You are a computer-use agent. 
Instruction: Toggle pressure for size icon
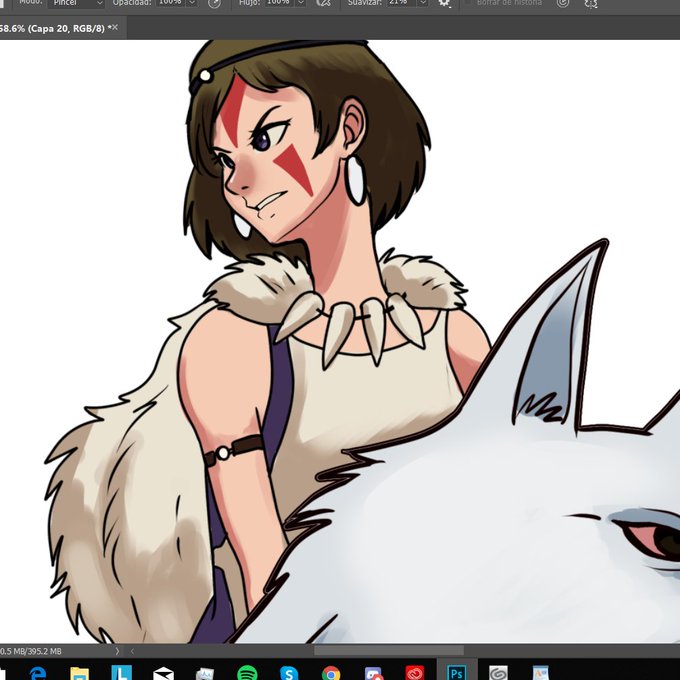562,3
